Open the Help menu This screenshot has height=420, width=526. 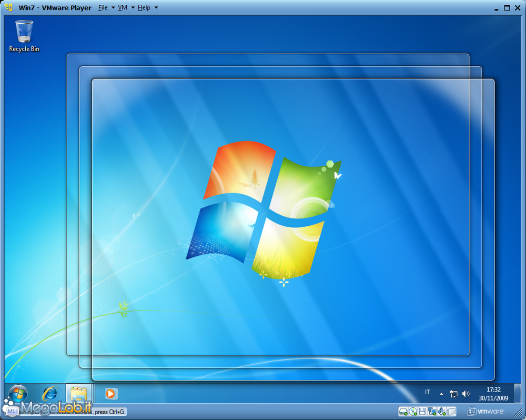click(x=144, y=7)
